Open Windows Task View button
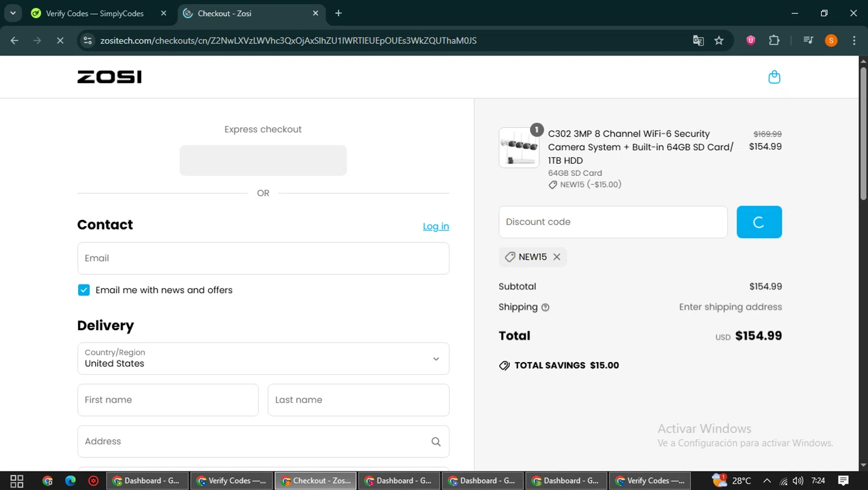Image resolution: width=868 pixels, height=490 pixels. [x=17, y=481]
